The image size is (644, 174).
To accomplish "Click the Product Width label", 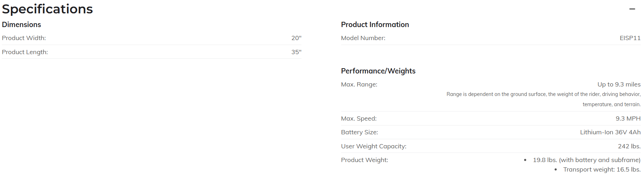I will click(x=24, y=38).
